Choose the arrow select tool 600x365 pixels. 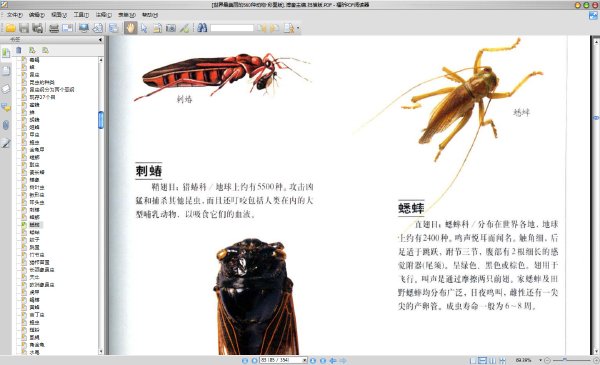point(144,28)
